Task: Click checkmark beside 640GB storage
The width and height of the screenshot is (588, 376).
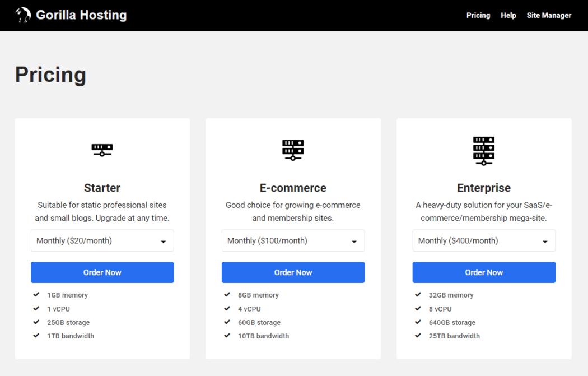Action: pyautogui.click(x=418, y=322)
